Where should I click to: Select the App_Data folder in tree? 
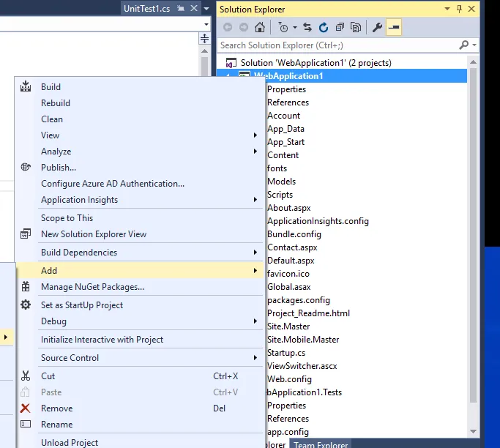click(x=286, y=129)
